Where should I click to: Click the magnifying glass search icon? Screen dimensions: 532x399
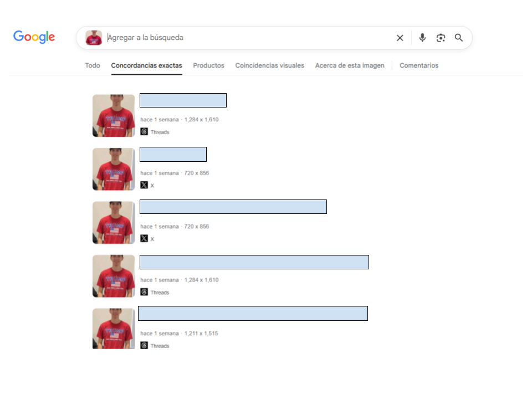click(459, 38)
